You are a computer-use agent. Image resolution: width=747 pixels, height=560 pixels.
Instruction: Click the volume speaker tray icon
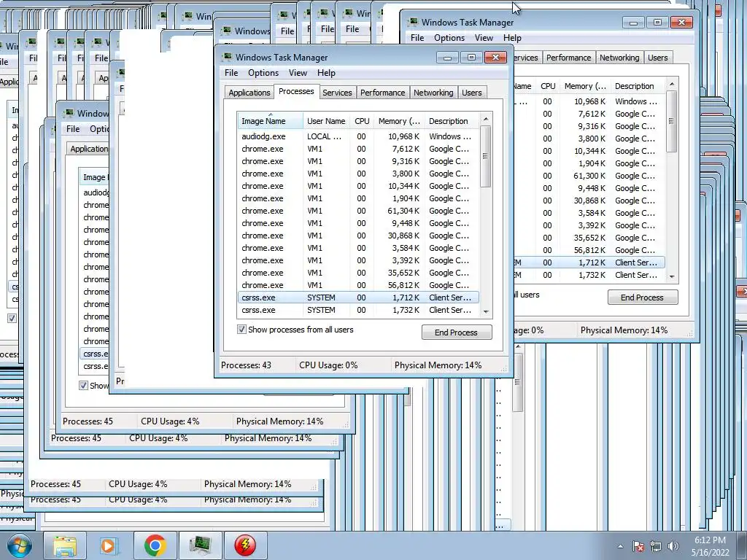[673, 546]
